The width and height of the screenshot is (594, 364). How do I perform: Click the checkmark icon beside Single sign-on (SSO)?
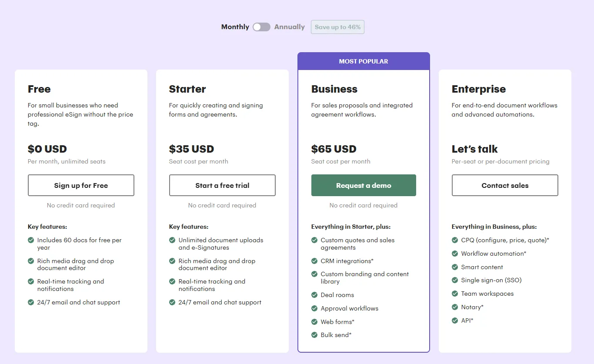[x=455, y=280]
